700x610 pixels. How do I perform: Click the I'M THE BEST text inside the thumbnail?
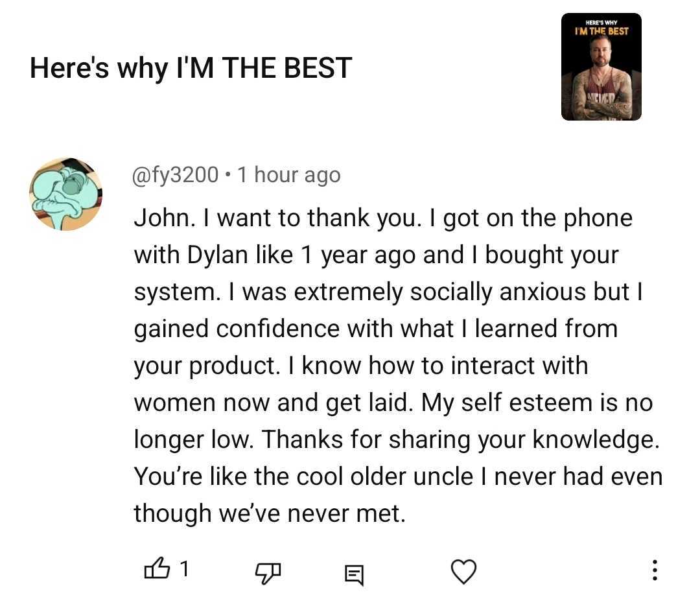point(601,31)
